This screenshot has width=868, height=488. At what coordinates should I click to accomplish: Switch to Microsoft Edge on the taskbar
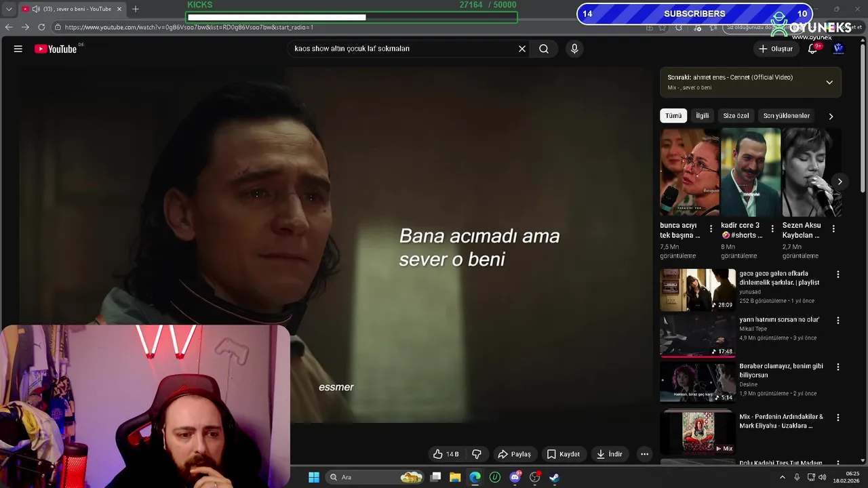tap(475, 477)
